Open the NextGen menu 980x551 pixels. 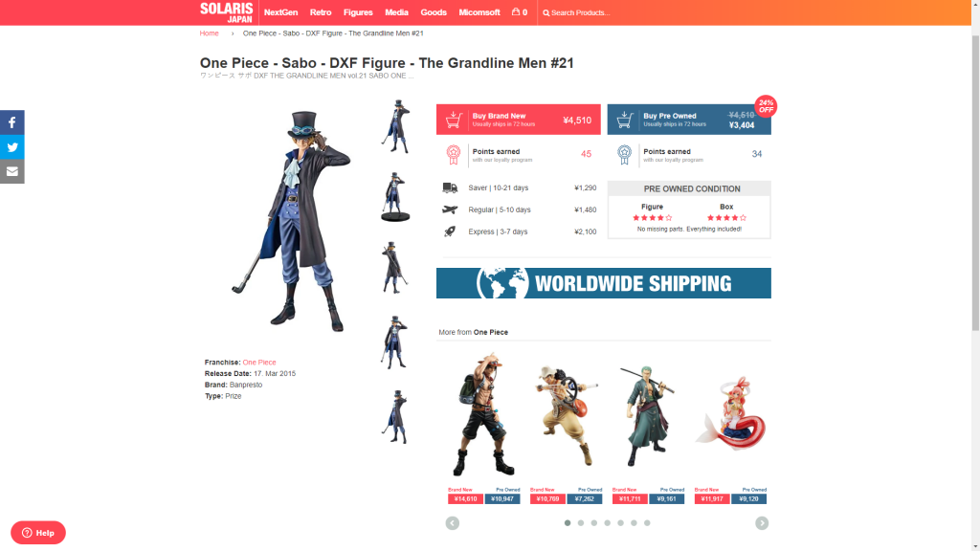(x=280, y=12)
